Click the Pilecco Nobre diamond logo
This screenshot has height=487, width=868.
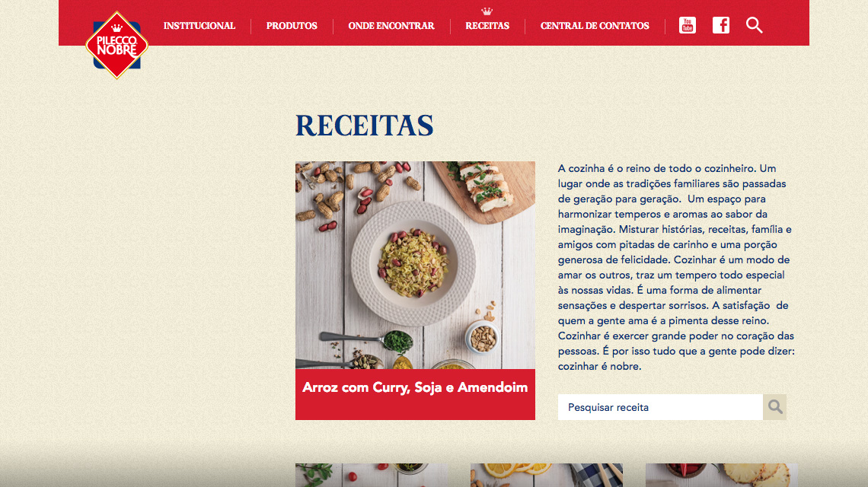click(x=116, y=45)
